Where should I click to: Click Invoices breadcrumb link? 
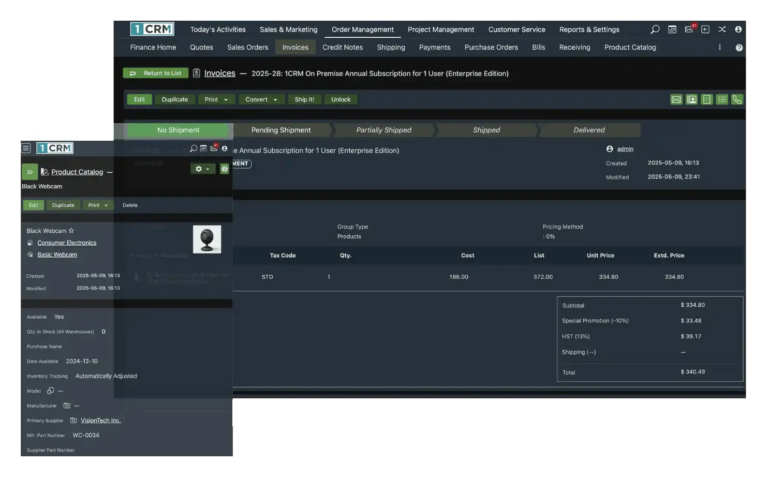tap(219, 73)
